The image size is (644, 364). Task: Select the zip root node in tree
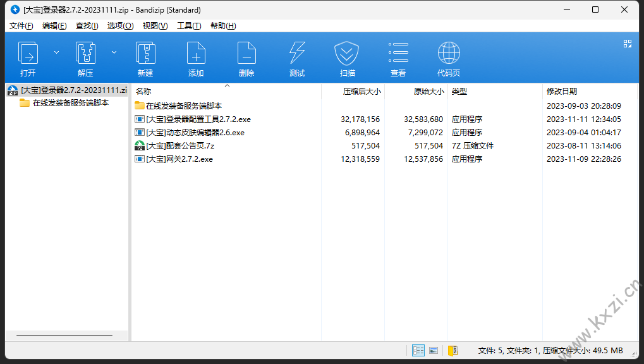[68, 90]
